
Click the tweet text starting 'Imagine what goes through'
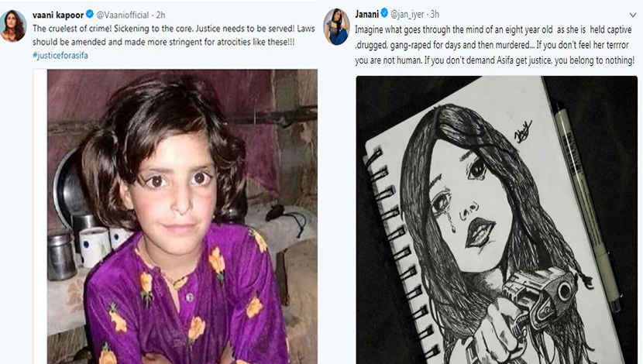click(494, 45)
